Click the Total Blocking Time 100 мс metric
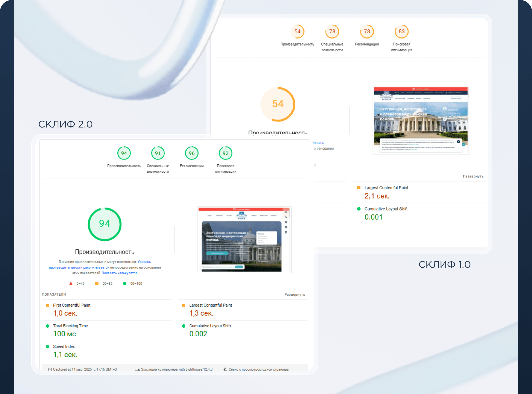Screen dimensions: 532x394 pyautogui.click(x=65, y=334)
